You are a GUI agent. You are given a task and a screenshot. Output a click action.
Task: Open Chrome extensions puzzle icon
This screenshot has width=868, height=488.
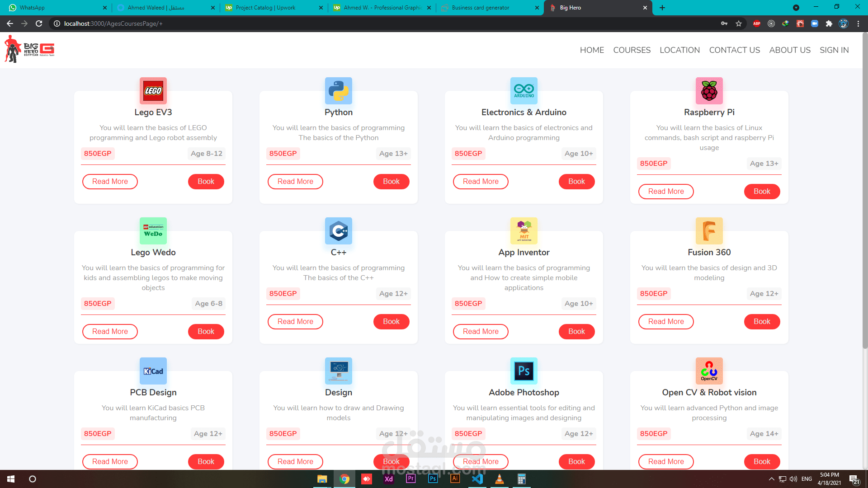829,23
